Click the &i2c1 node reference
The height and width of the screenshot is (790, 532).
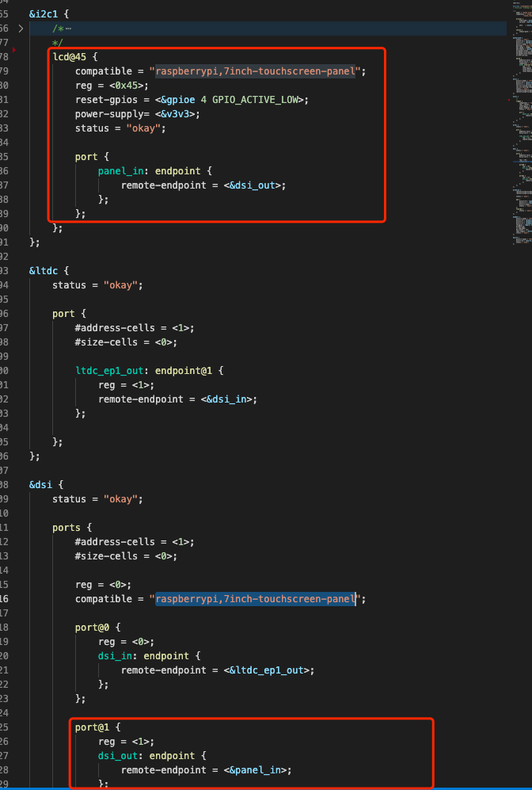(44, 14)
